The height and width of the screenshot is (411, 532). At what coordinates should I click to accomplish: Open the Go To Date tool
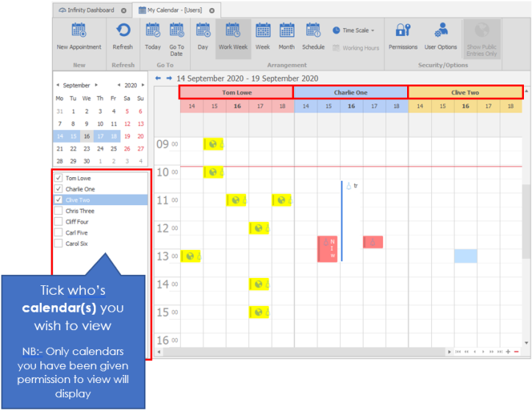pyautogui.click(x=176, y=32)
